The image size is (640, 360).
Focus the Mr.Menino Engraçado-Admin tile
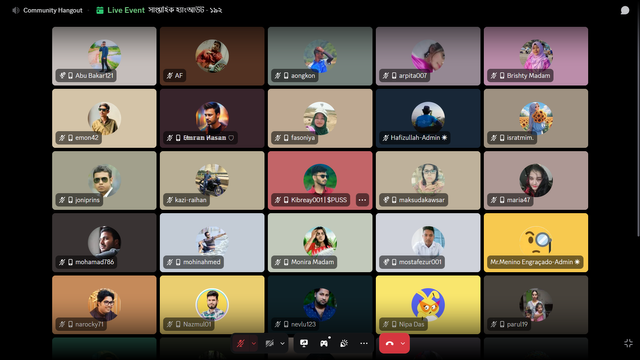[536, 242]
